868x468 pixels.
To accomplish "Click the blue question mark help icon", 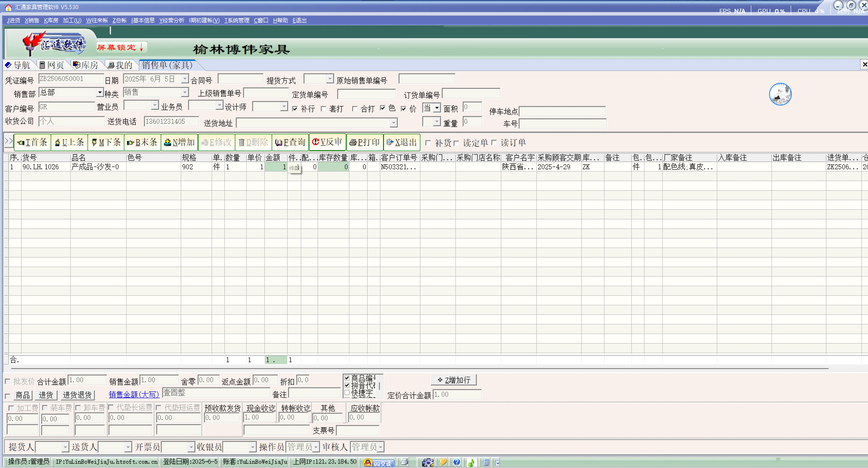I will [x=457, y=462].
